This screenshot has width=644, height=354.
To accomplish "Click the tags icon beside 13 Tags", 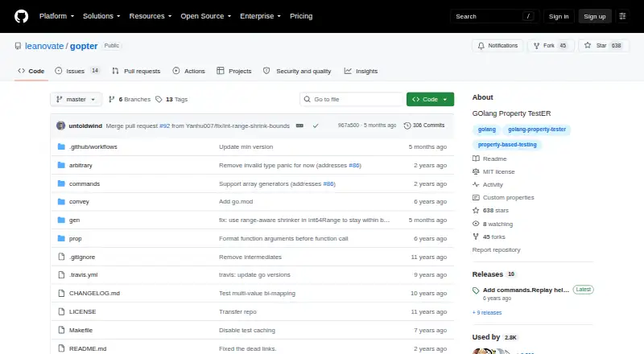I will point(159,100).
